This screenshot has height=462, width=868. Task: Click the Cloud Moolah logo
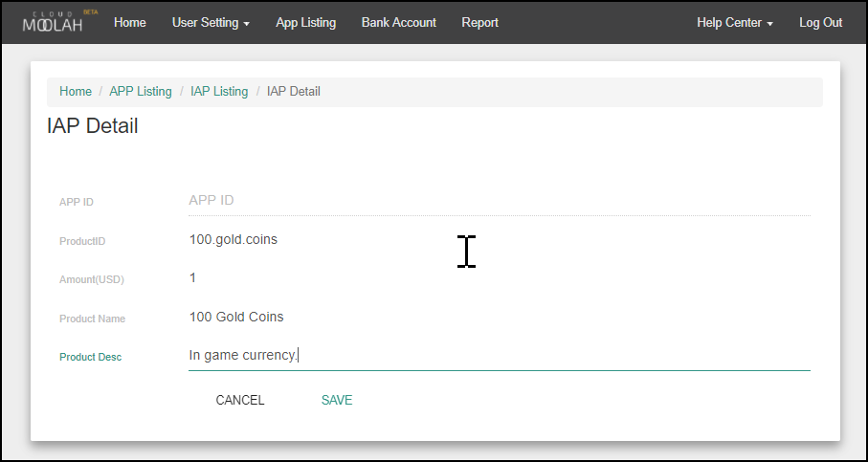(x=55, y=22)
